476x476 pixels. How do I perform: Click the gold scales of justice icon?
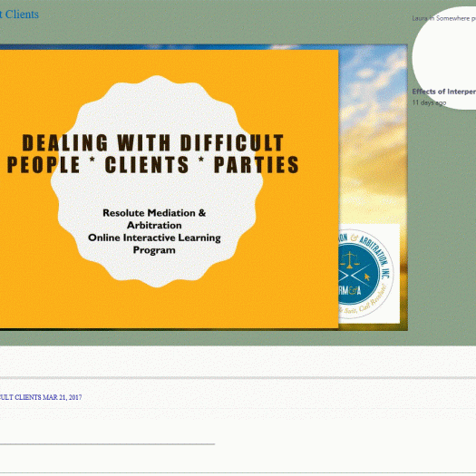click(349, 260)
